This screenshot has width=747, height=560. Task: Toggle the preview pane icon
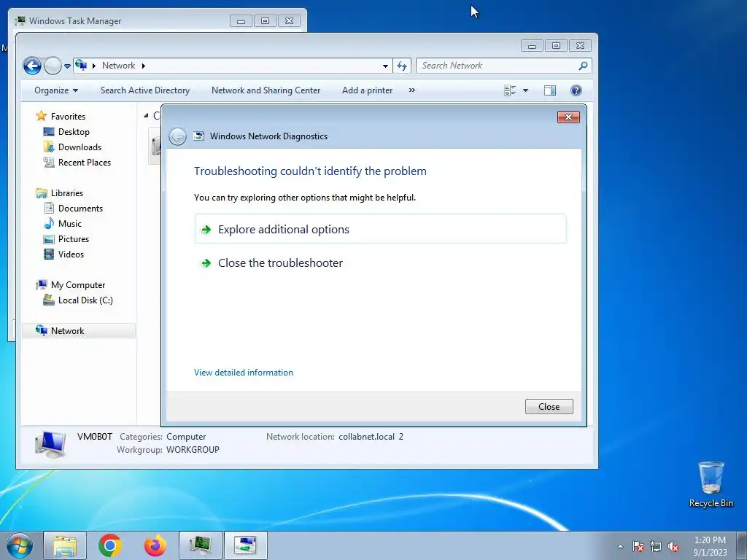click(550, 90)
